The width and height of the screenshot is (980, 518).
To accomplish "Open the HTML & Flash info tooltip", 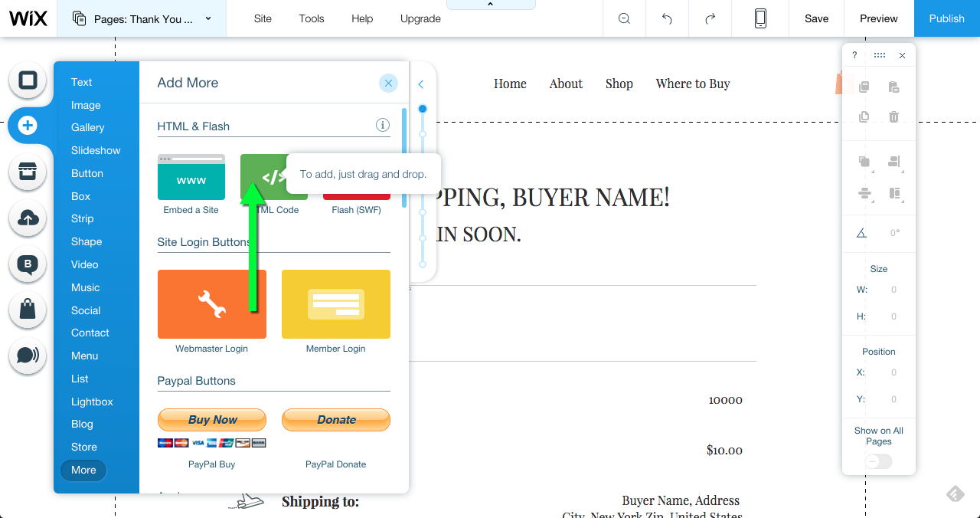I will (x=382, y=125).
